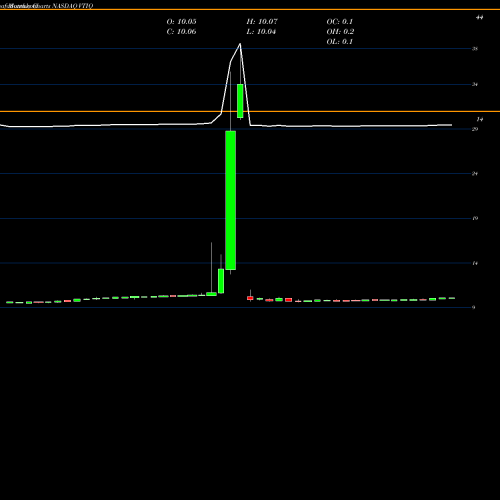Click the '9' price axis label

click(474, 307)
